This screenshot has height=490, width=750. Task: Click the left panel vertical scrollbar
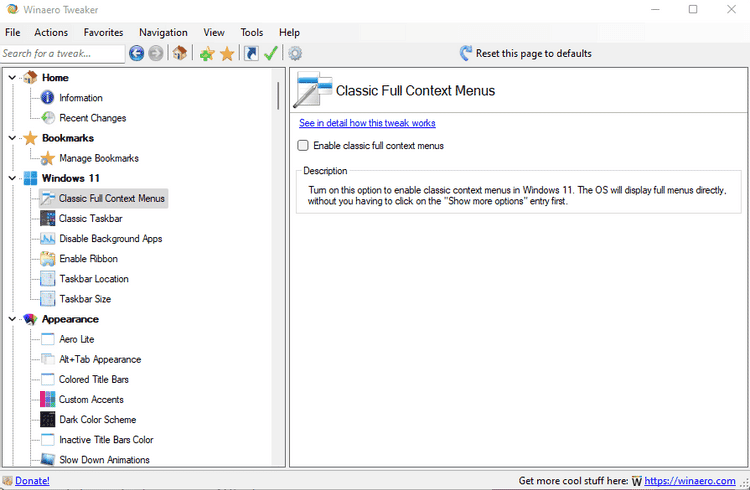[277, 95]
